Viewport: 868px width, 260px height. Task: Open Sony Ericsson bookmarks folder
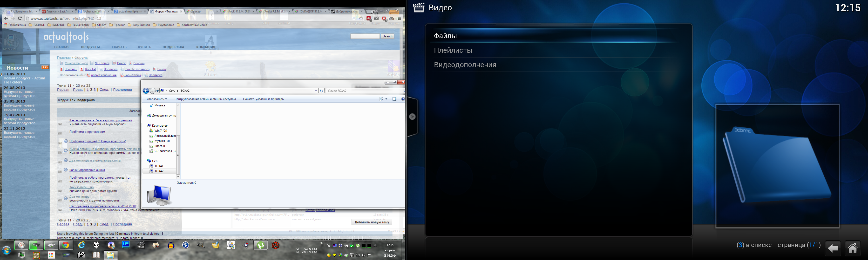pyautogui.click(x=139, y=25)
